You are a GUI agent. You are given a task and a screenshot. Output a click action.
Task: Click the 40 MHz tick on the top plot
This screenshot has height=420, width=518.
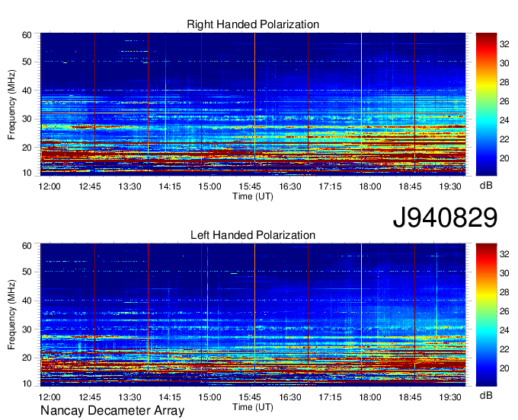point(27,91)
